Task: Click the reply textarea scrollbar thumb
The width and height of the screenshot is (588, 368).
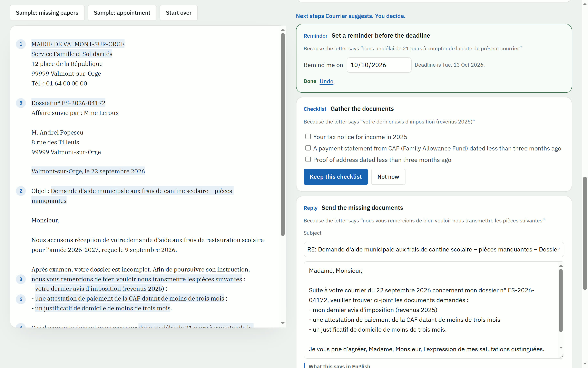Action: [561, 300]
